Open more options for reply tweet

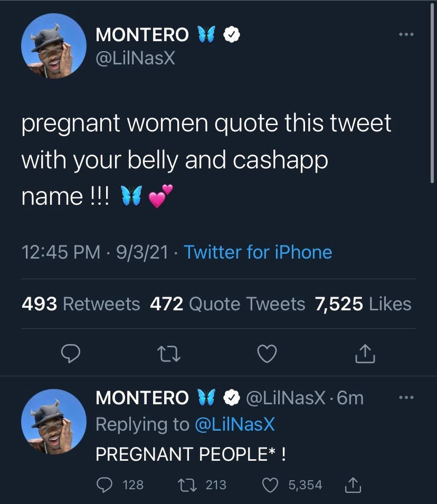(x=406, y=397)
